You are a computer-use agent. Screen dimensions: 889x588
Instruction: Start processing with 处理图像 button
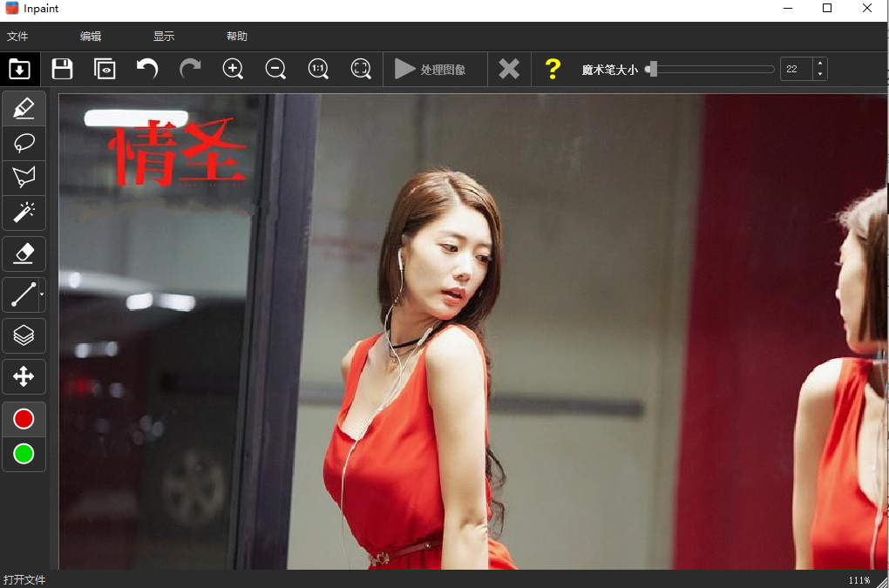[x=435, y=69]
